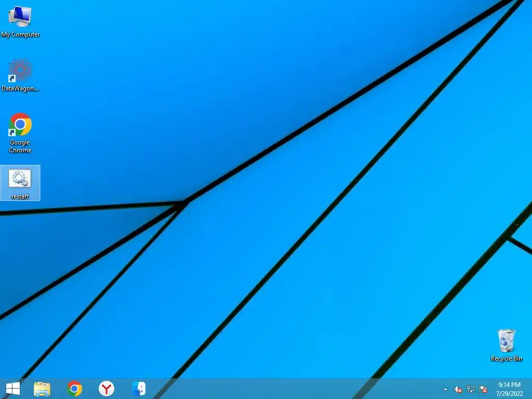Open the network tray icon
Image resolution: width=532 pixels, height=399 pixels.
[x=471, y=389]
